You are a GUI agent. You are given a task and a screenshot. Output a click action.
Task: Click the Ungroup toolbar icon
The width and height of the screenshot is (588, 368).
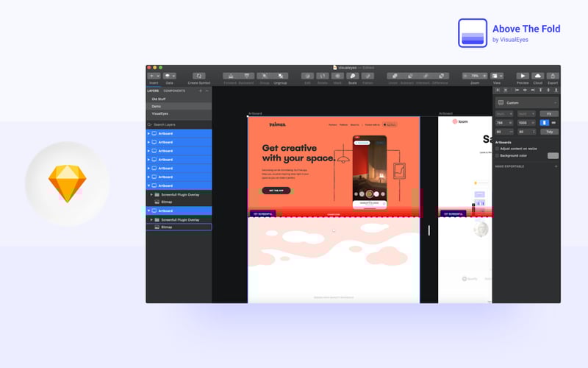click(x=280, y=76)
